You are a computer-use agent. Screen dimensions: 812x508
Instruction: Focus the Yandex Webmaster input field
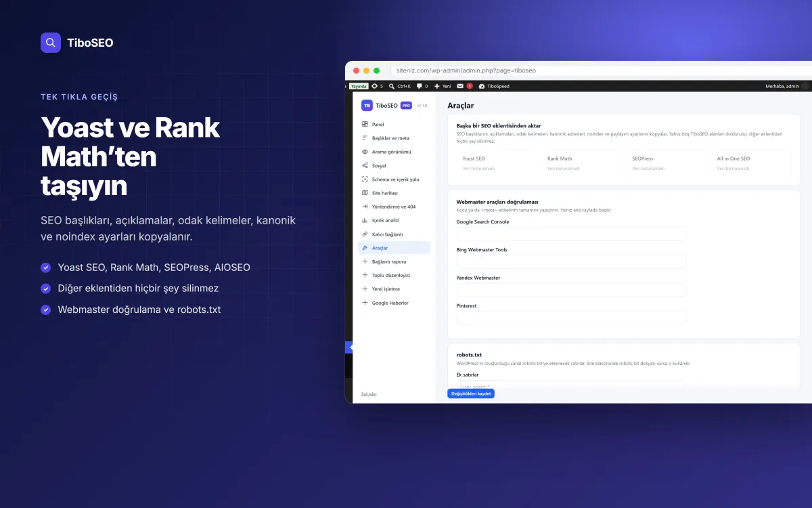coord(571,290)
